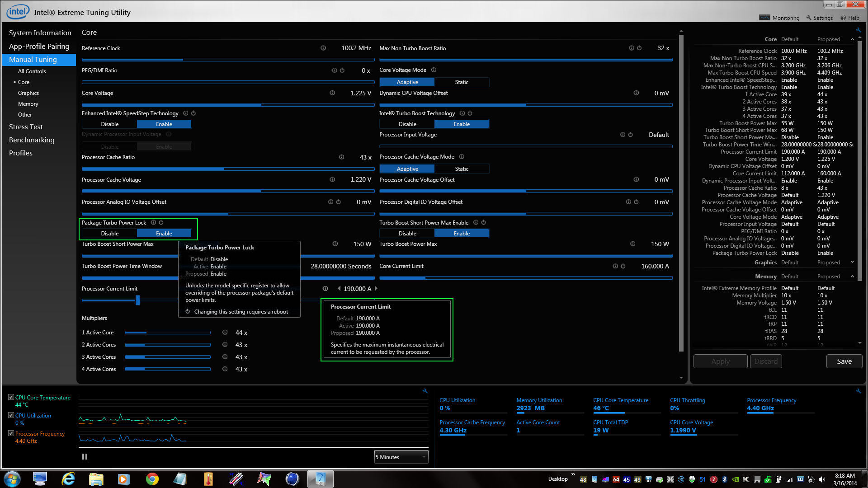868x488 pixels.
Task: Click main panel scrollbar up arrow
Action: coord(681,32)
